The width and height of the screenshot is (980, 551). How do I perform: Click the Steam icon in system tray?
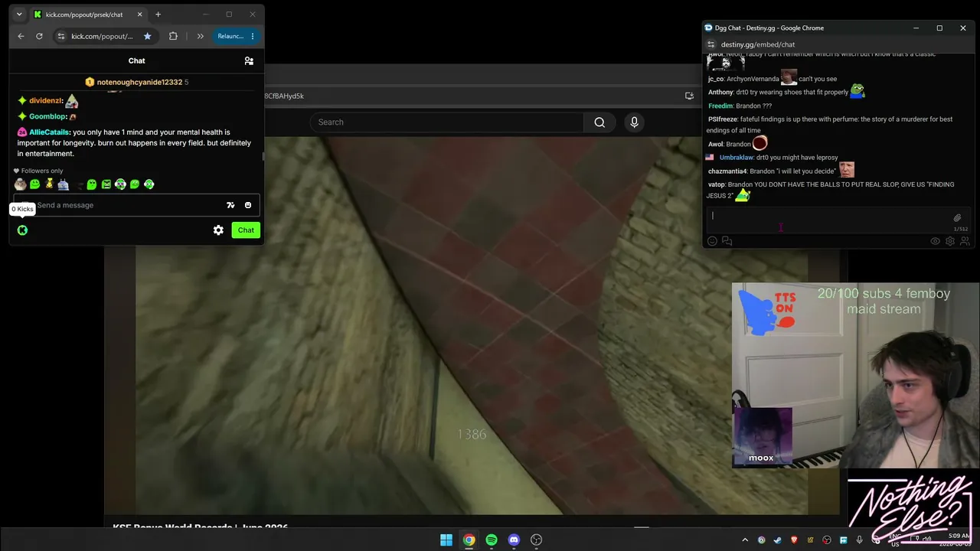point(778,540)
